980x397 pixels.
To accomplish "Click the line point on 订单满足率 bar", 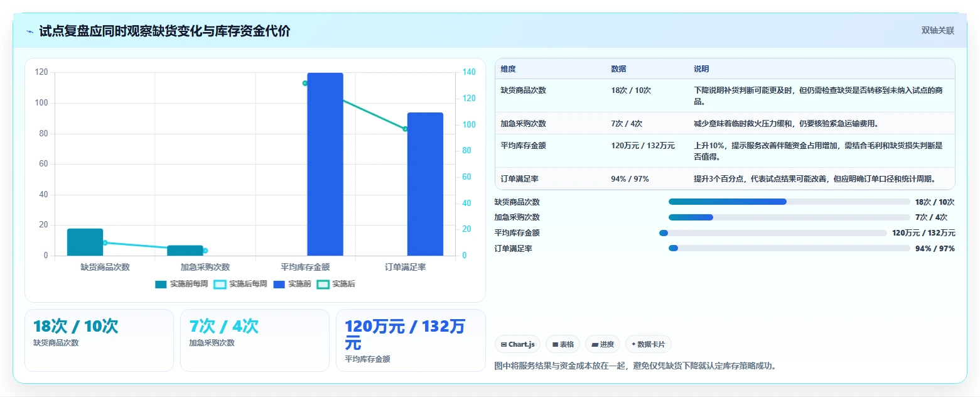I will coord(405,129).
